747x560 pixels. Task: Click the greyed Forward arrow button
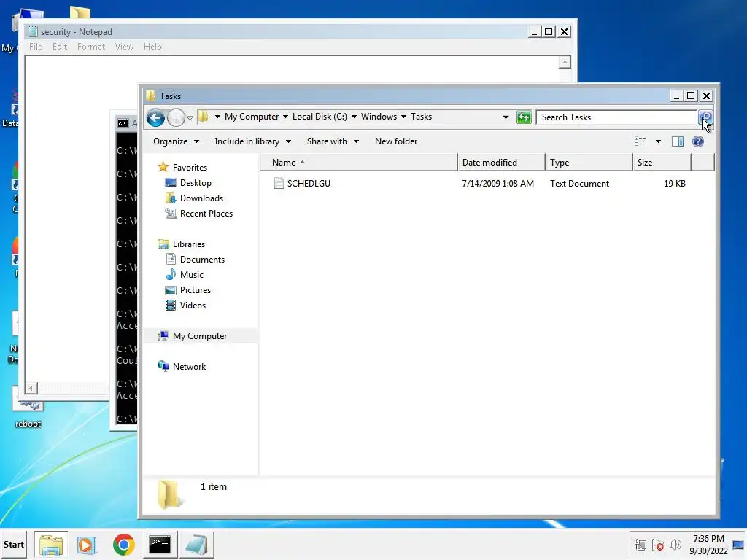tap(176, 117)
